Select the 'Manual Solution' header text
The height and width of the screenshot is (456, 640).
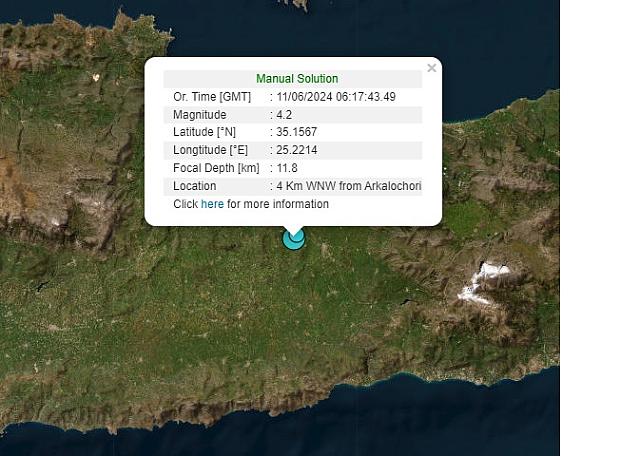click(x=297, y=79)
